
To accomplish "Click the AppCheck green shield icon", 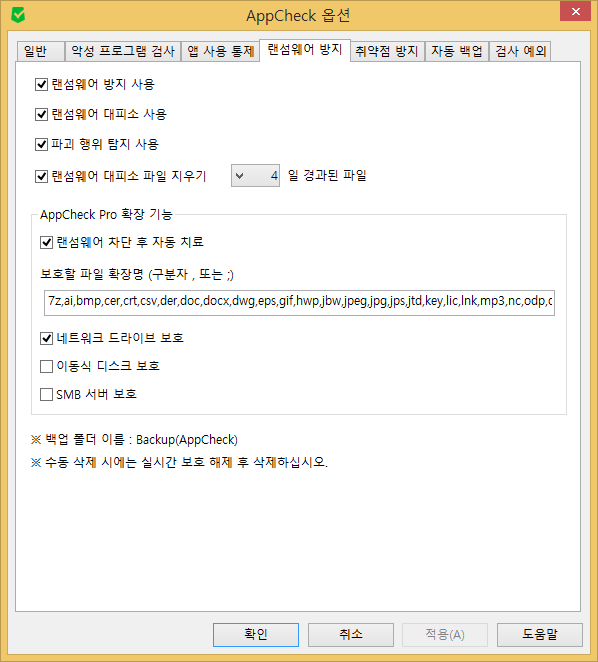I will click(18, 16).
